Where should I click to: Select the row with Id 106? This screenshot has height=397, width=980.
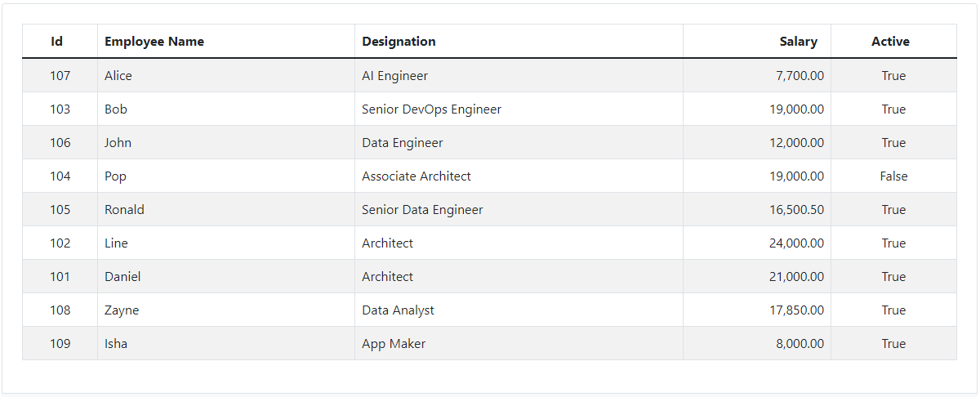point(60,143)
